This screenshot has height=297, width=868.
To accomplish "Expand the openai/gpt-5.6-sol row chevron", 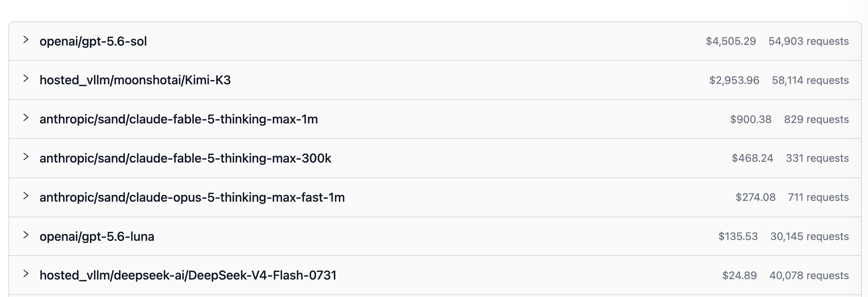I will click(x=26, y=39).
